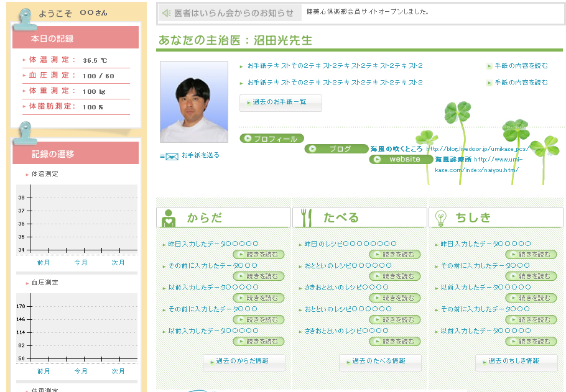Click the lightbulb ちしき icon
566x392 pixels.
pos(441,217)
